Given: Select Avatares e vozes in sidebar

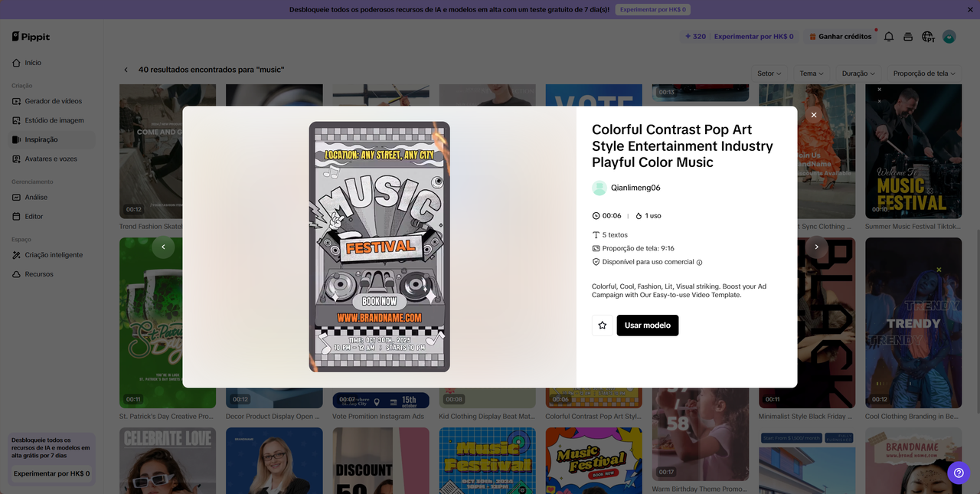Looking at the screenshot, I should [52, 159].
